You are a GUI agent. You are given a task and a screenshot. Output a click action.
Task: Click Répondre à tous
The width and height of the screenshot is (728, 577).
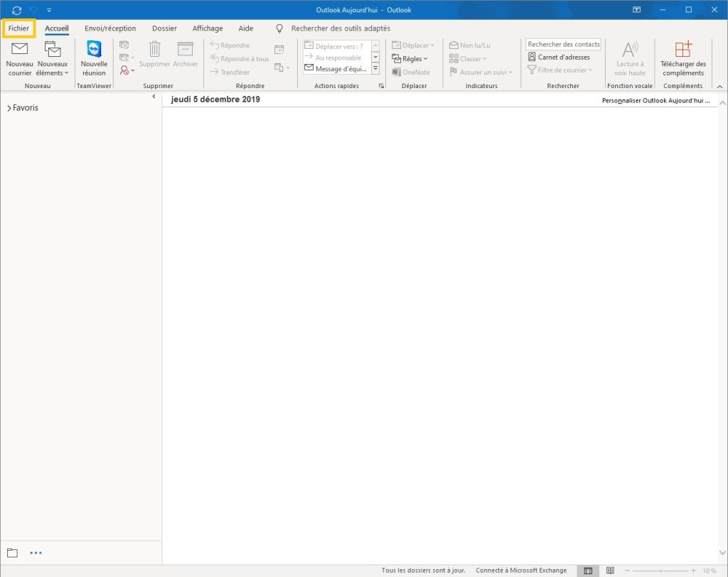[240, 58]
